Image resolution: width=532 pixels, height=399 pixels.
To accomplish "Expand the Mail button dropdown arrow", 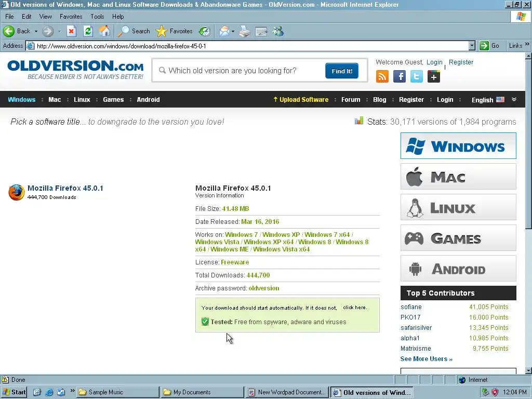I will click(x=233, y=31).
